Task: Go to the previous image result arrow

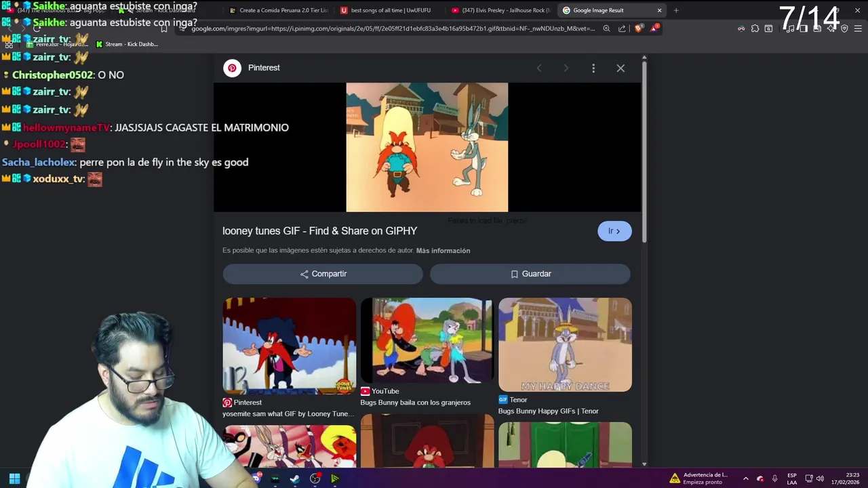Action: click(539, 68)
